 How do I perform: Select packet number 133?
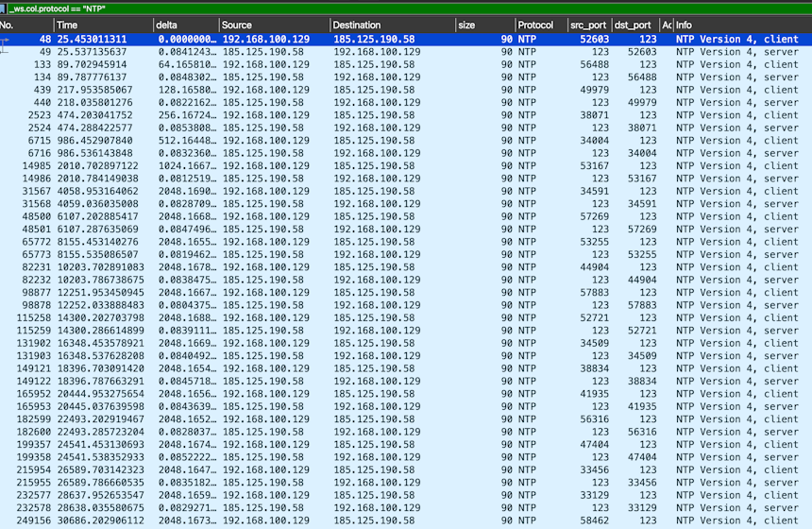[406, 64]
